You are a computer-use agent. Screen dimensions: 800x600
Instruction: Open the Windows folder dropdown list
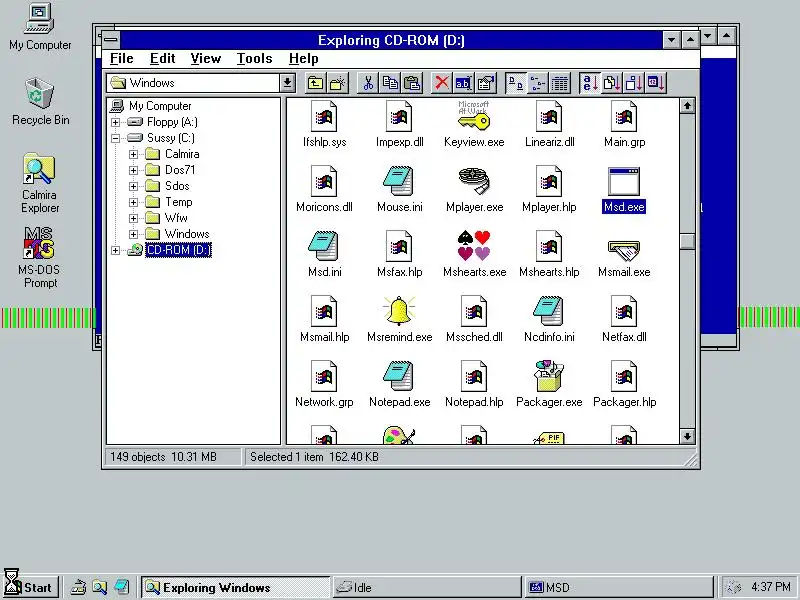[287, 83]
